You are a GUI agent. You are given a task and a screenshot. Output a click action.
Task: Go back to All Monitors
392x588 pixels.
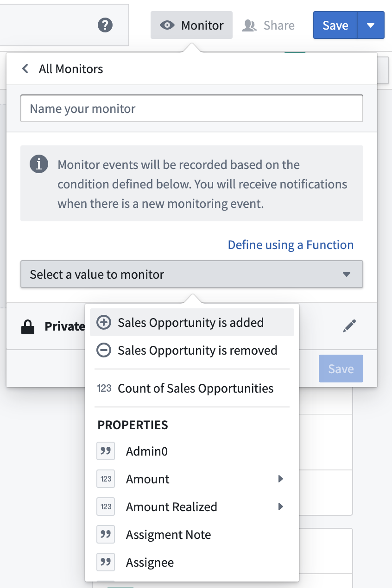click(x=62, y=69)
